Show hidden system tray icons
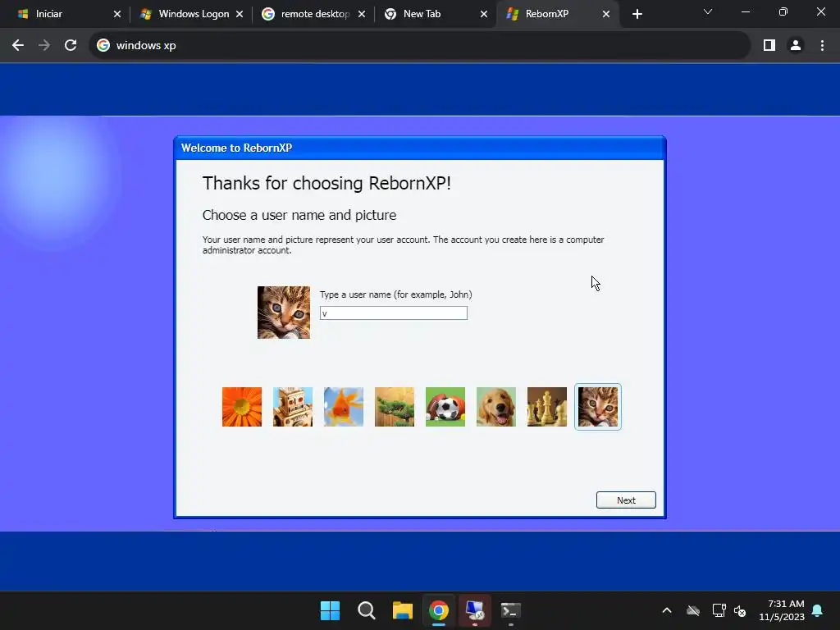This screenshot has width=840, height=630. (666, 610)
